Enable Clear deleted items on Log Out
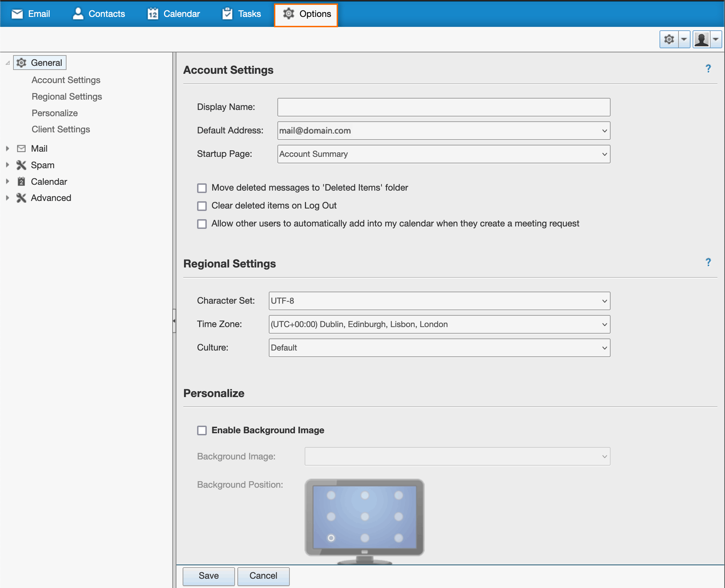 click(202, 206)
